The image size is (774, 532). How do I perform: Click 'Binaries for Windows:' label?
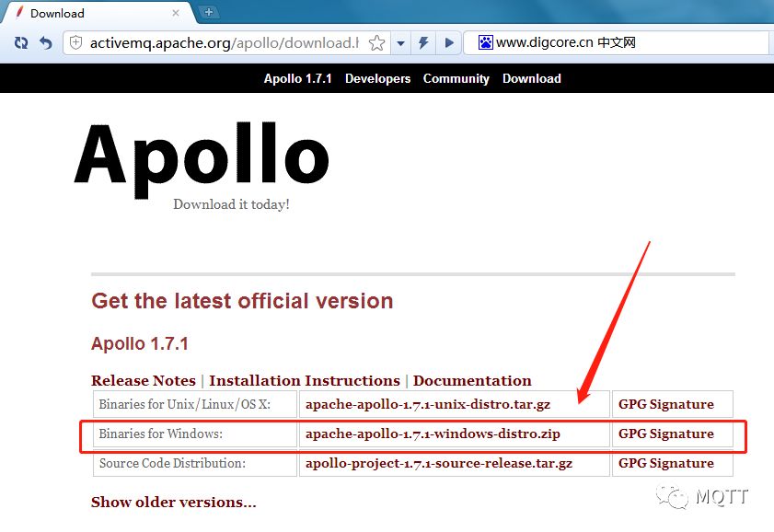click(x=160, y=434)
